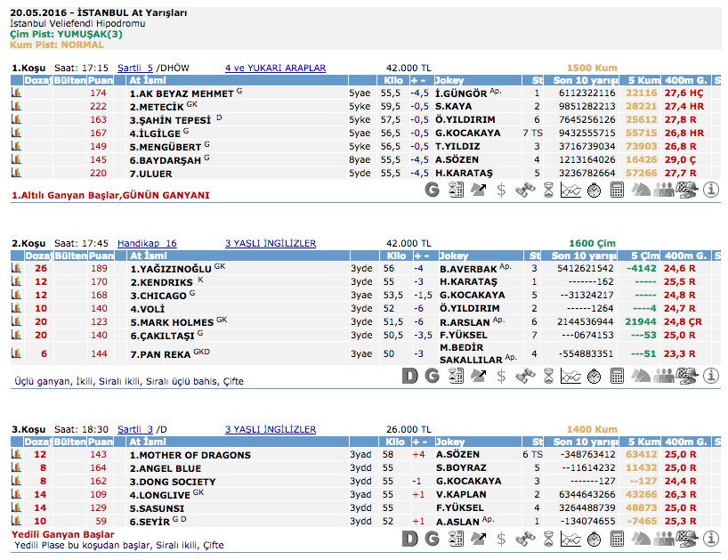
Task: Click the D icon in race 2 toolbar
Action: coord(410,376)
